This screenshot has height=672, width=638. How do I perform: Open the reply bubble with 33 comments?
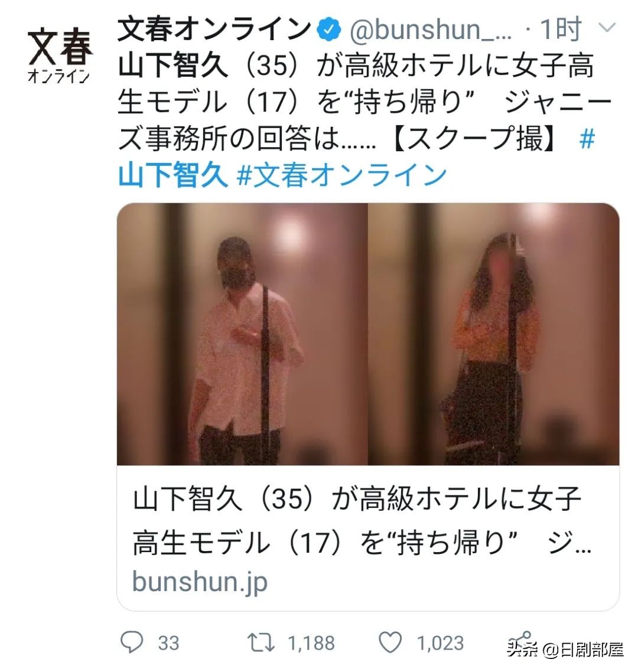click(132, 641)
